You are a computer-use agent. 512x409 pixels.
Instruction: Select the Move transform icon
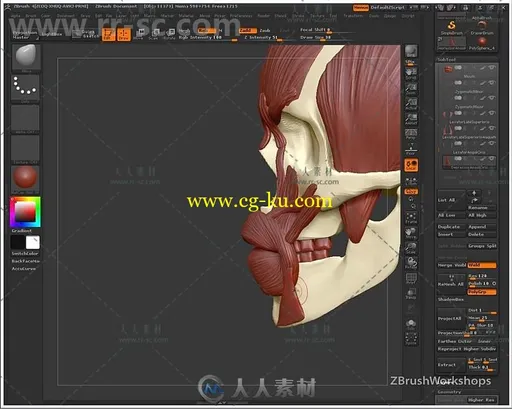(x=139, y=34)
